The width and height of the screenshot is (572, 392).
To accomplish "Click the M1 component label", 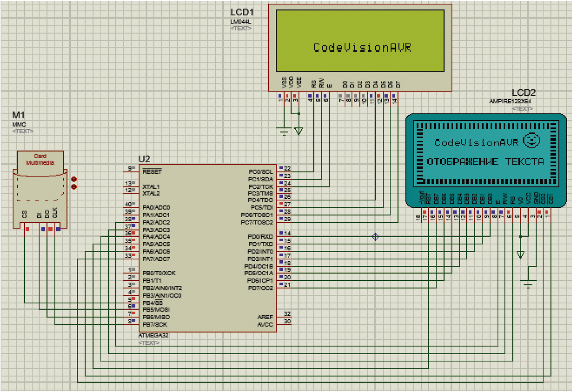I will [x=18, y=115].
